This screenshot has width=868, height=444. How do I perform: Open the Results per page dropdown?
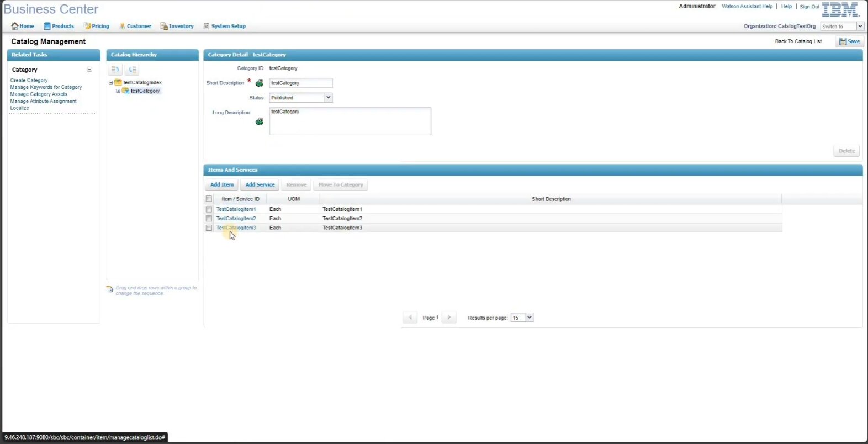529,318
